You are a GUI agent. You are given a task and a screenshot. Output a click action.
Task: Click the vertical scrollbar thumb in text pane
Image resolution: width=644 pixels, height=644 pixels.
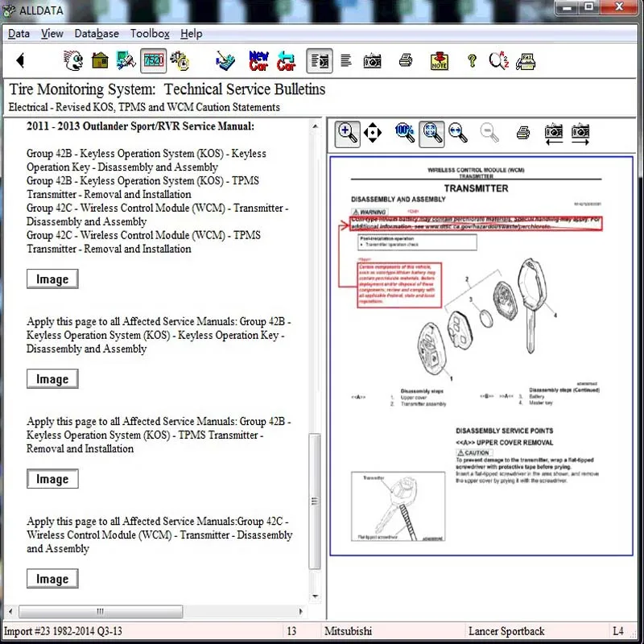[x=315, y=501]
